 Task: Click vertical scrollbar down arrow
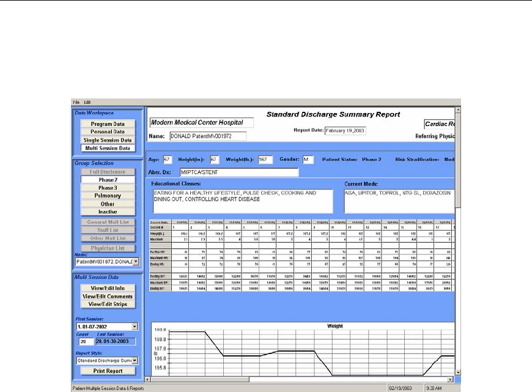[458, 372]
